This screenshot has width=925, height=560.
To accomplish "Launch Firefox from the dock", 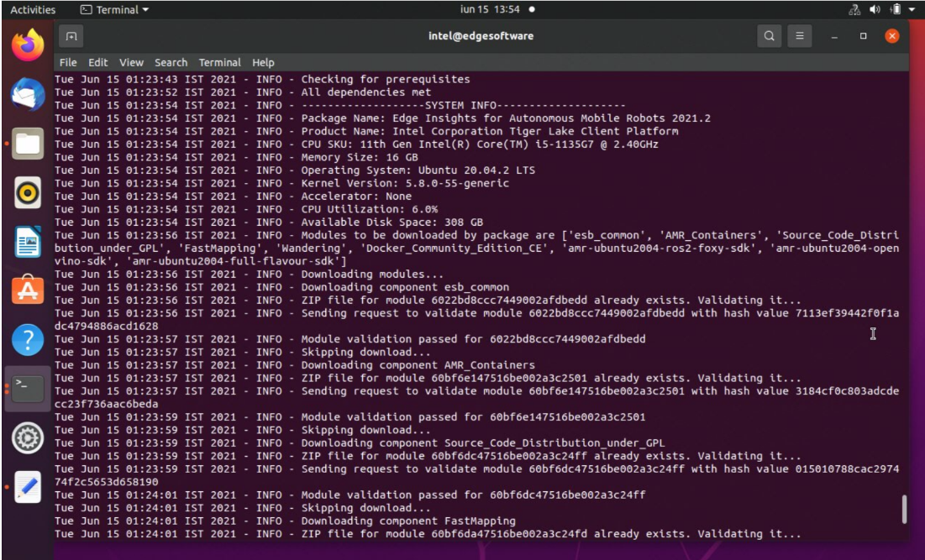I will click(28, 45).
